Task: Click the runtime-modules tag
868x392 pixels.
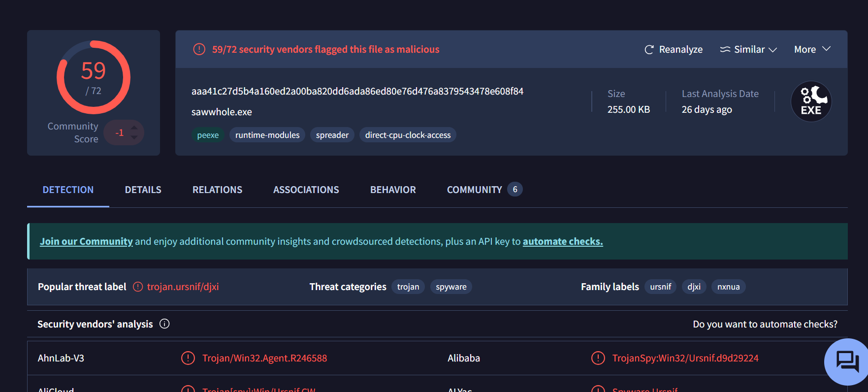Action: (267, 135)
